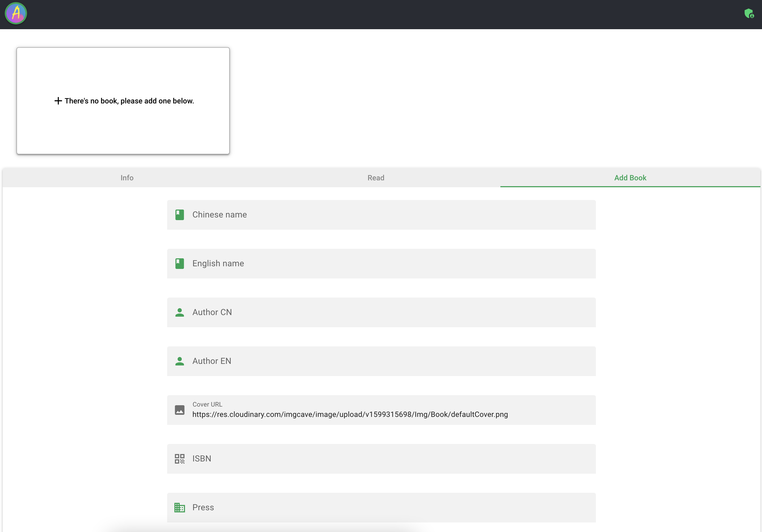Screen dimensions: 762x532
Task: Select the bookmark icon beside Chinese name
Action: (x=180, y=215)
